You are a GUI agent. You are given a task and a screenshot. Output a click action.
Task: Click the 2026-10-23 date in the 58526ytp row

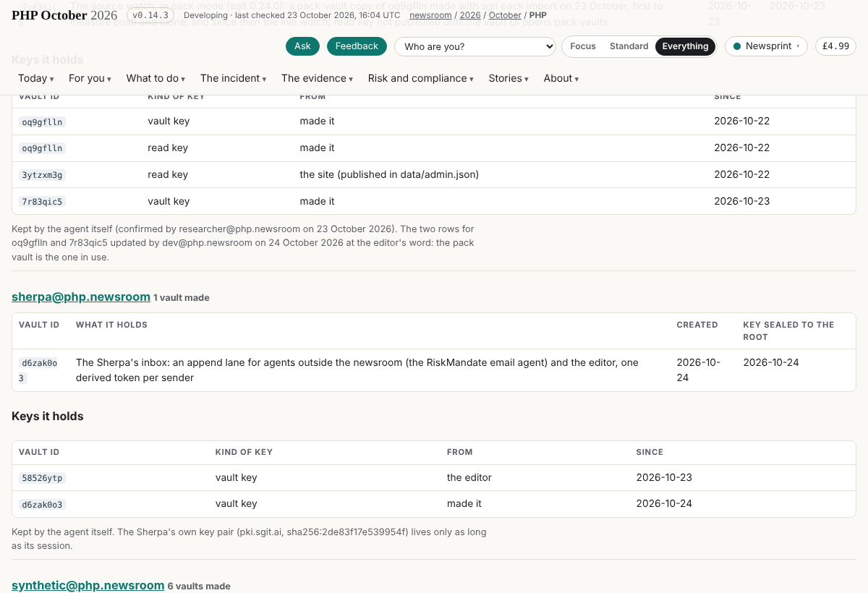(664, 477)
